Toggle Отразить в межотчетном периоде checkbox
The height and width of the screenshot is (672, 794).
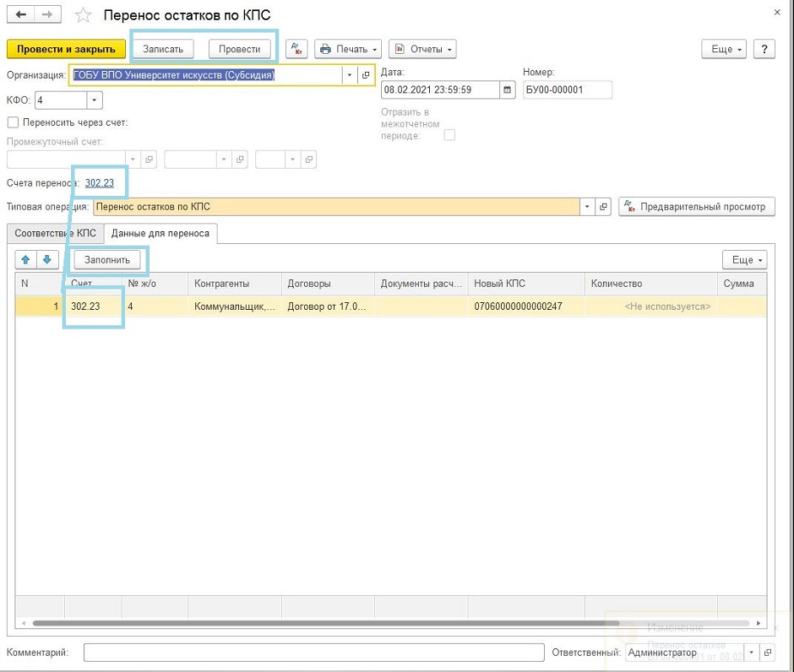coord(449,135)
